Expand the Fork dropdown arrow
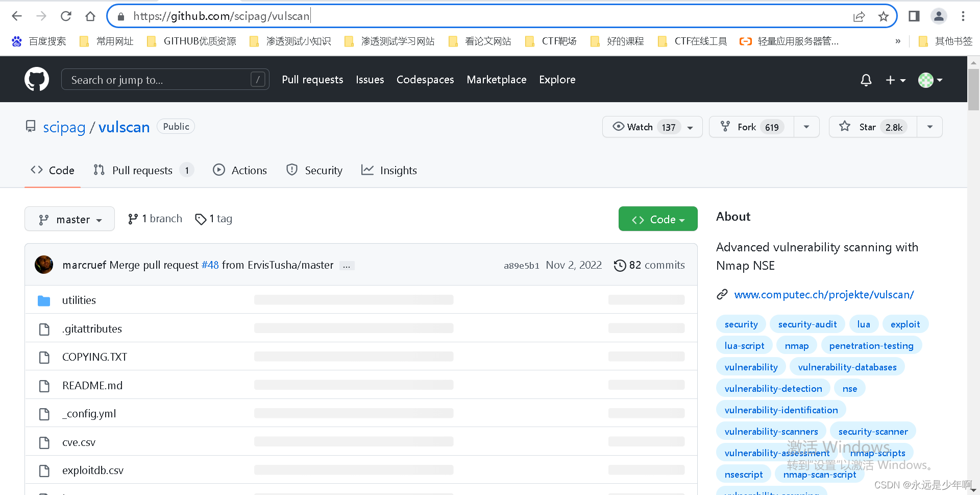The width and height of the screenshot is (980, 495). (806, 127)
